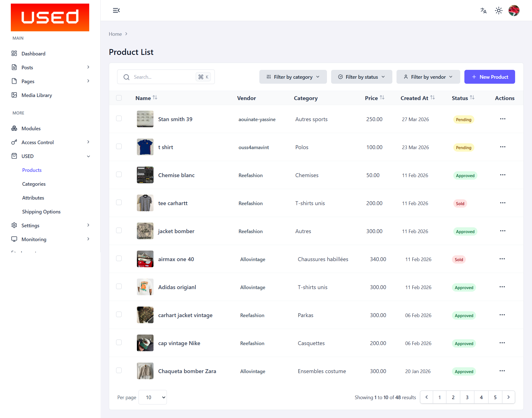The image size is (532, 418).
Task: Open the language switcher icon
Action: (483, 10)
